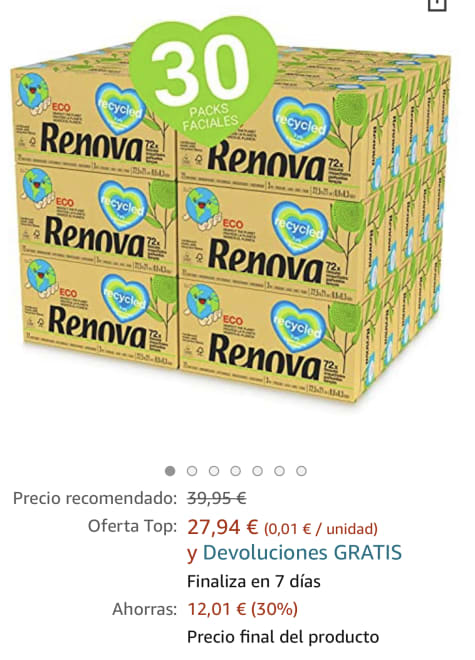This screenshot has width=475, height=660.
Task: Tap the share icon above the product image
Action: pyautogui.click(x=437, y=4)
